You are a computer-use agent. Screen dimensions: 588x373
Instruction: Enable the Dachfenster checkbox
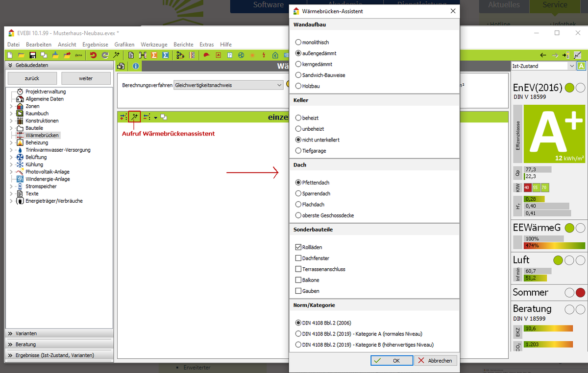point(298,258)
